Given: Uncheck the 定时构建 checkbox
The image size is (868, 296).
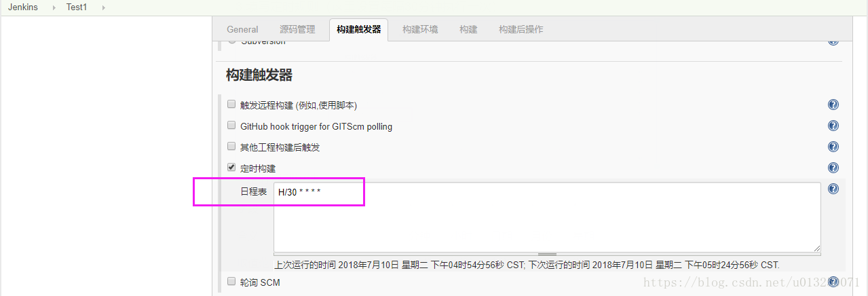Looking at the screenshot, I should [231, 167].
